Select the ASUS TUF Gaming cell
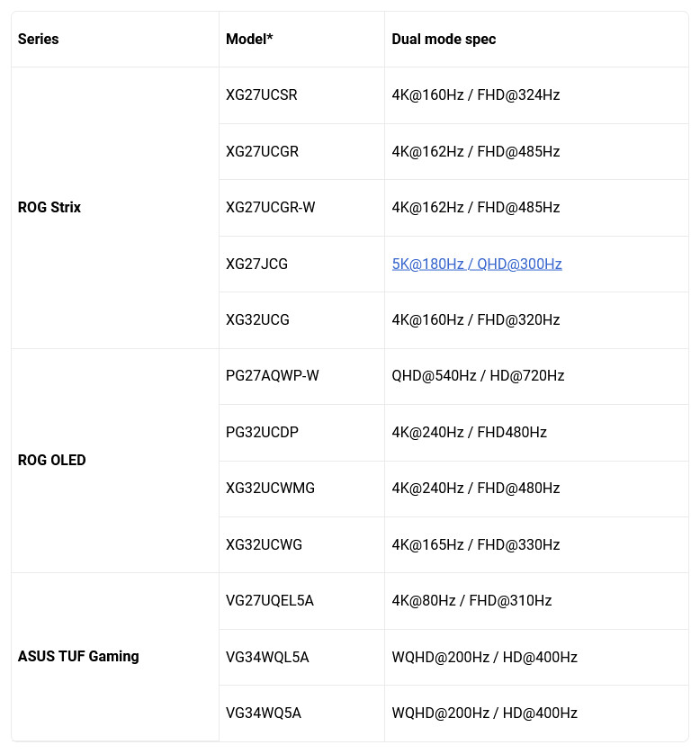 (x=78, y=657)
